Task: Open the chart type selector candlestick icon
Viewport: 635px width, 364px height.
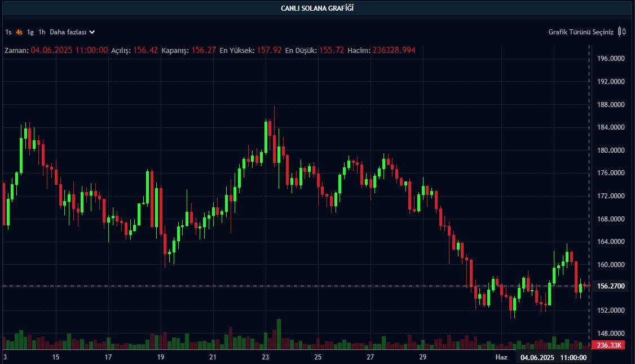Action: click(621, 32)
